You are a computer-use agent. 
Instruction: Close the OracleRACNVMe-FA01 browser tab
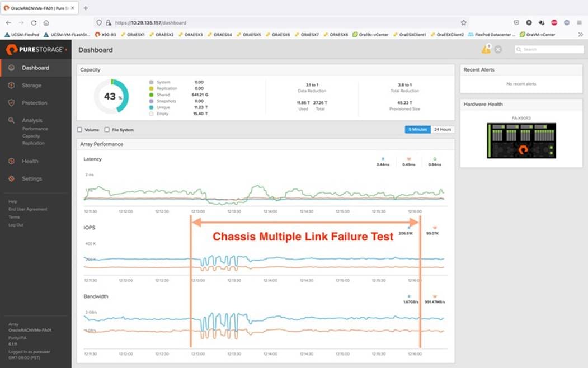(x=73, y=8)
